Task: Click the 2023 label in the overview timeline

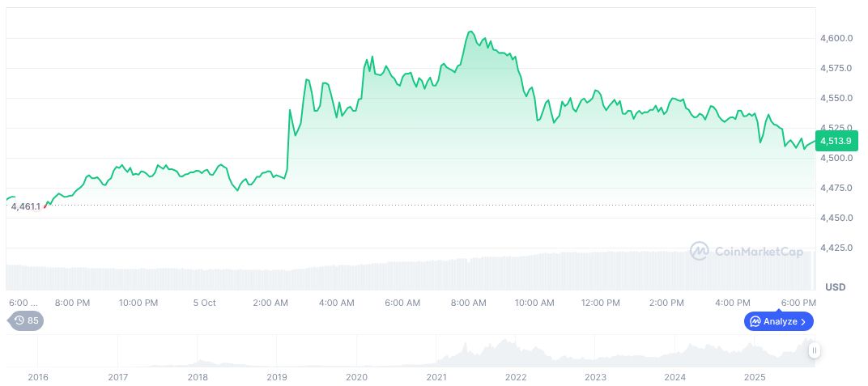Action: pos(595,377)
